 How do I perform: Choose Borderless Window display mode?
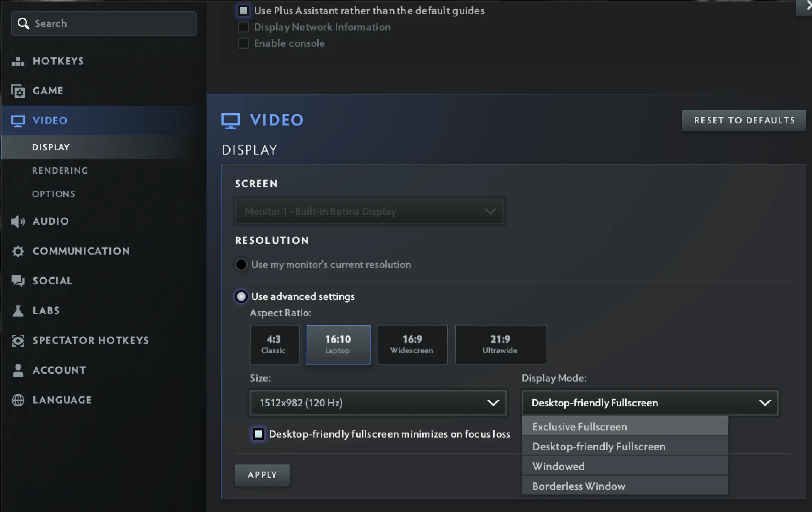click(578, 486)
